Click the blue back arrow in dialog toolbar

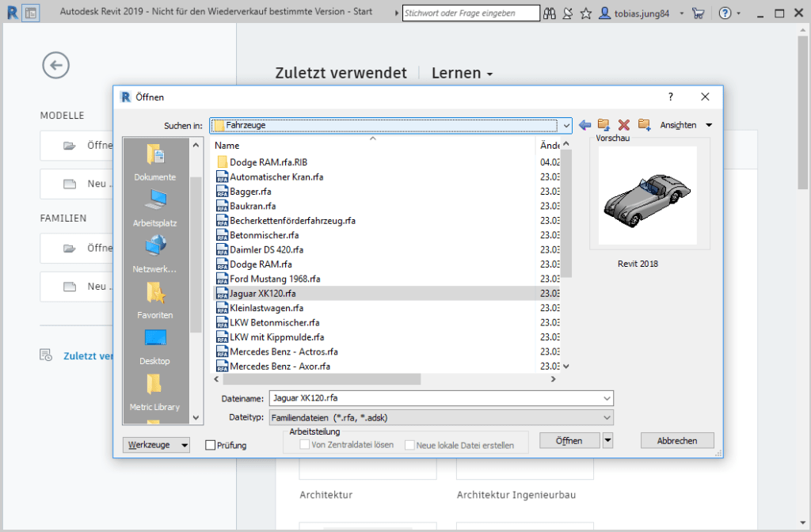pos(585,125)
